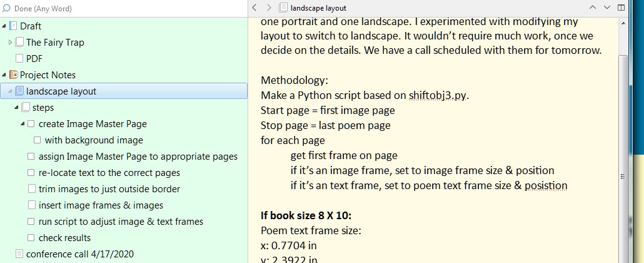
Task: Check 'trim images to just outside border' box
Action: [x=31, y=189]
